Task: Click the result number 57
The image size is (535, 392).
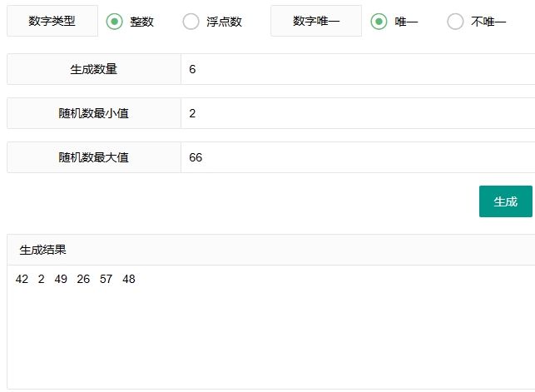Action: coord(106,279)
